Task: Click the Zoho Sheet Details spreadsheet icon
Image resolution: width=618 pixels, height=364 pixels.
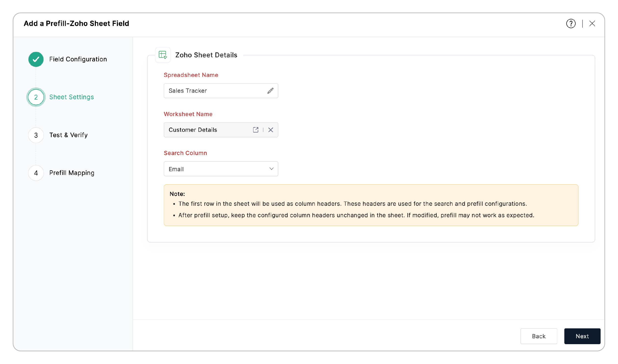Action: (163, 55)
